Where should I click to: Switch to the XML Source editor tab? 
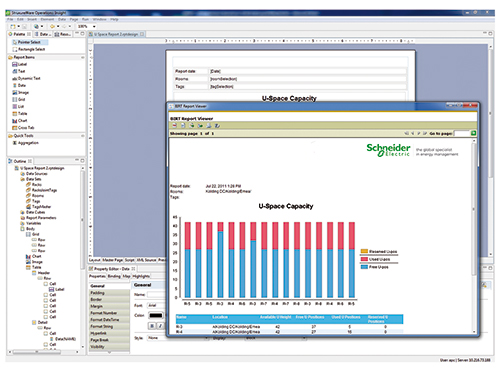146,260
